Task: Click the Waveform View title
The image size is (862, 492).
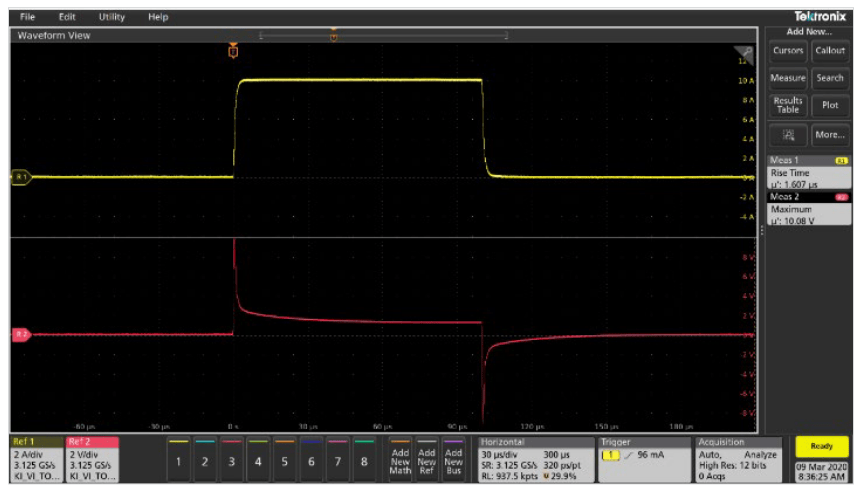Action: click(54, 36)
